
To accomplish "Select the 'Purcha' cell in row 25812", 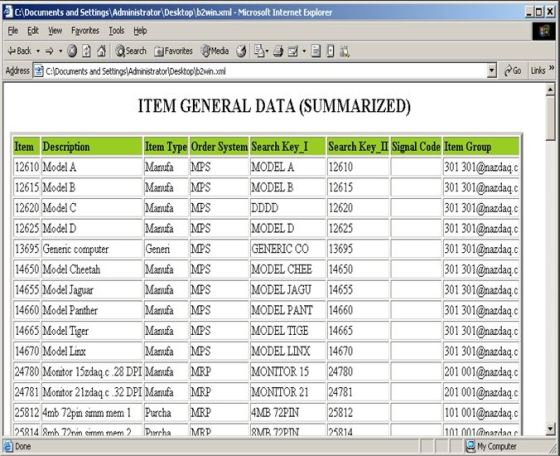I will tap(166, 413).
